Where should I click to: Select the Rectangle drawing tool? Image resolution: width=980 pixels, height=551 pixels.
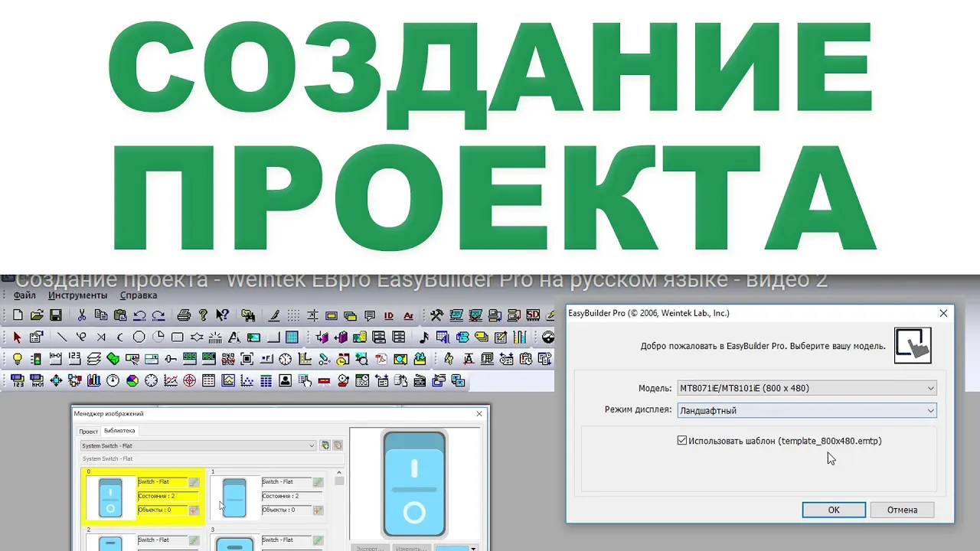(178, 337)
